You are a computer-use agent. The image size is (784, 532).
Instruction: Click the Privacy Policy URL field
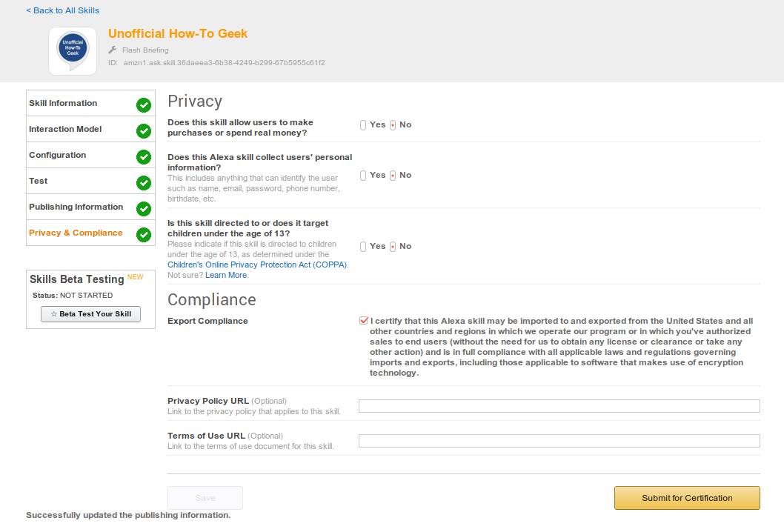(559, 406)
